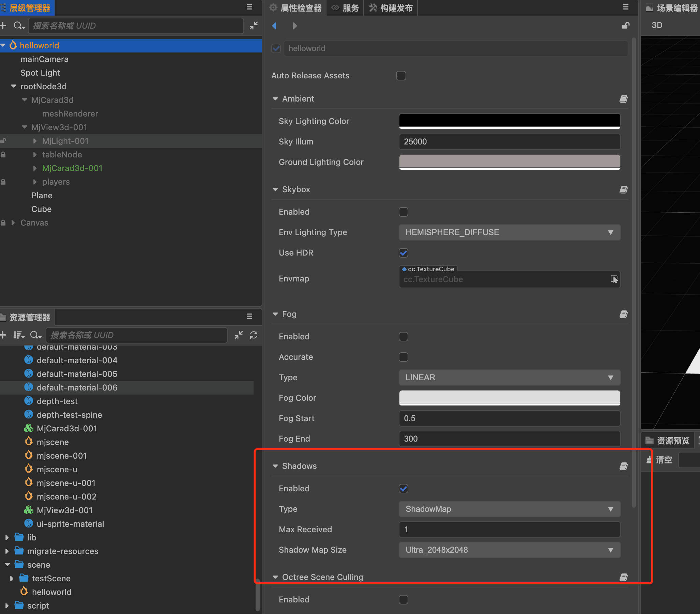Click the back navigation arrow in inspector
Image resolution: width=700 pixels, height=614 pixels.
274,26
